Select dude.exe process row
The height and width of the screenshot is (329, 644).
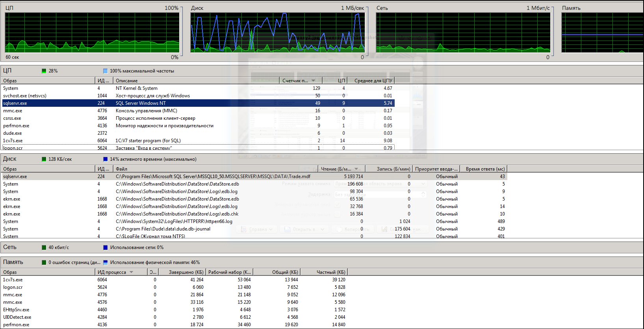coord(198,133)
